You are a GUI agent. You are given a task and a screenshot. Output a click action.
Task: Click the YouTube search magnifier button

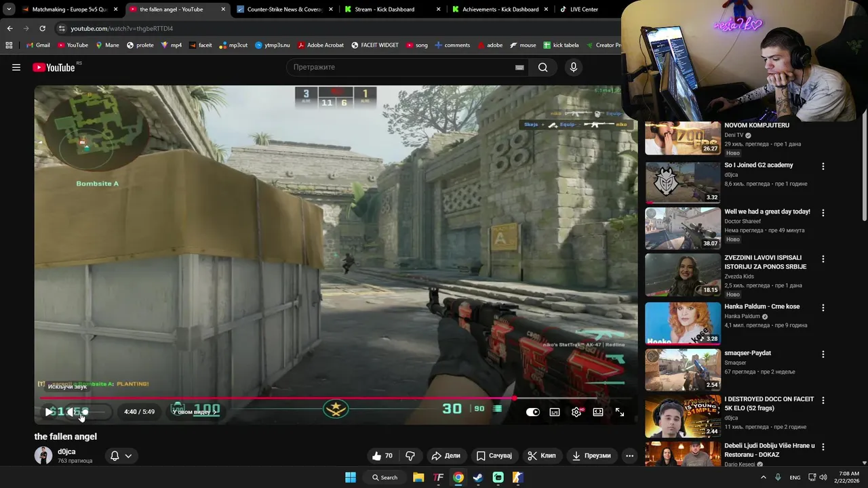pyautogui.click(x=542, y=67)
